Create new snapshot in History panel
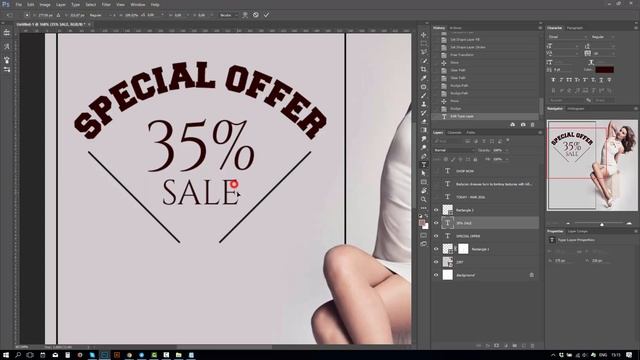The width and height of the screenshot is (640, 360). 523,124
